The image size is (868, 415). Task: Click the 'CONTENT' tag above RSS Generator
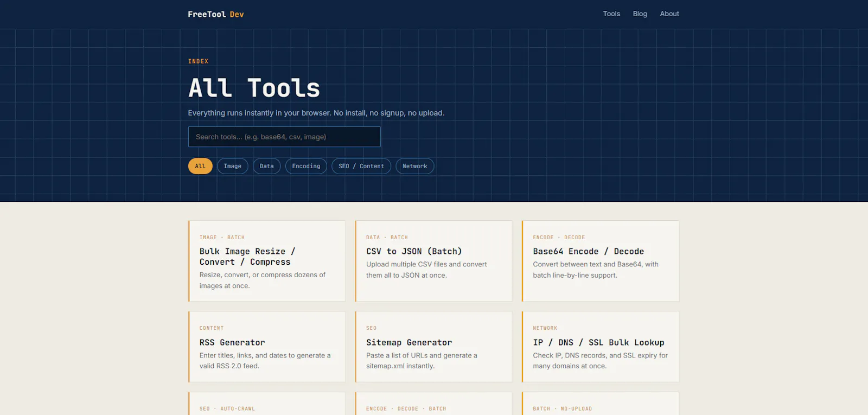pos(212,328)
